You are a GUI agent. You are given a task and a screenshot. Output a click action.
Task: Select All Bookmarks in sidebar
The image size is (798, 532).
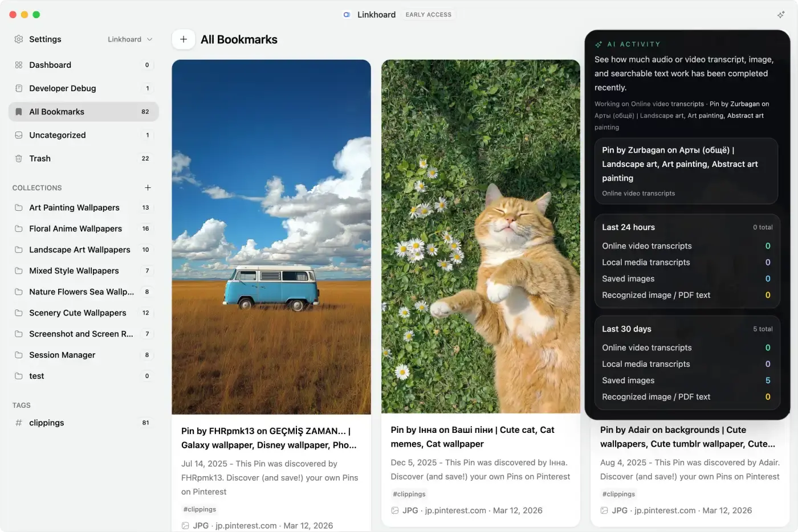[57, 112]
